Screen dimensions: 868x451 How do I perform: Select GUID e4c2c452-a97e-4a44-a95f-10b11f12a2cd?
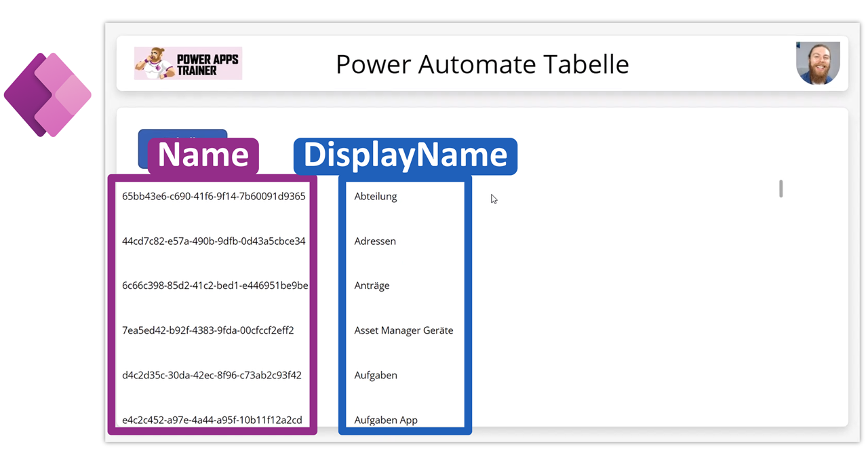click(212, 420)
